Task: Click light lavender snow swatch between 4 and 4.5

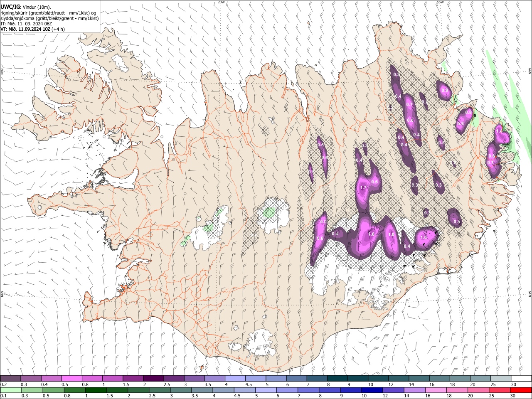Action: click(235, 379)
